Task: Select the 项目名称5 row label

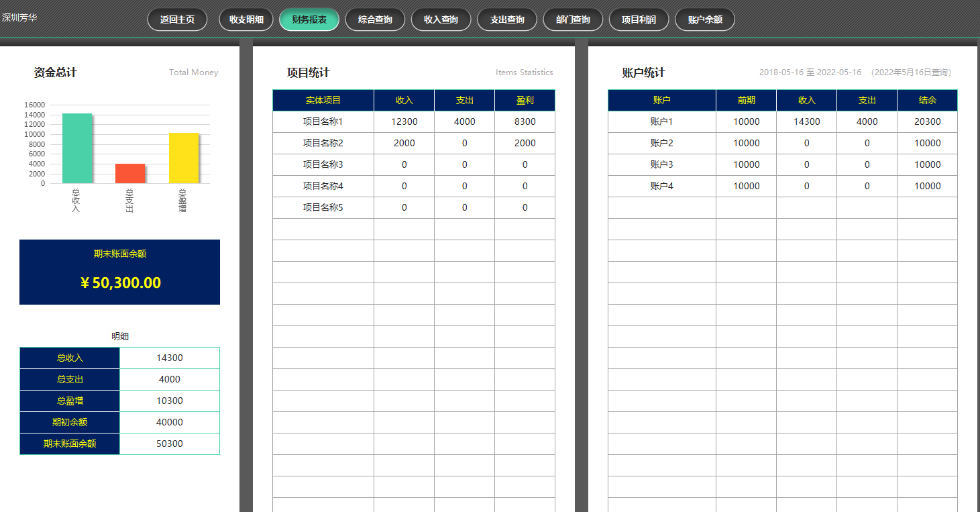Action: pyautogui.click(x=323, y=207)
